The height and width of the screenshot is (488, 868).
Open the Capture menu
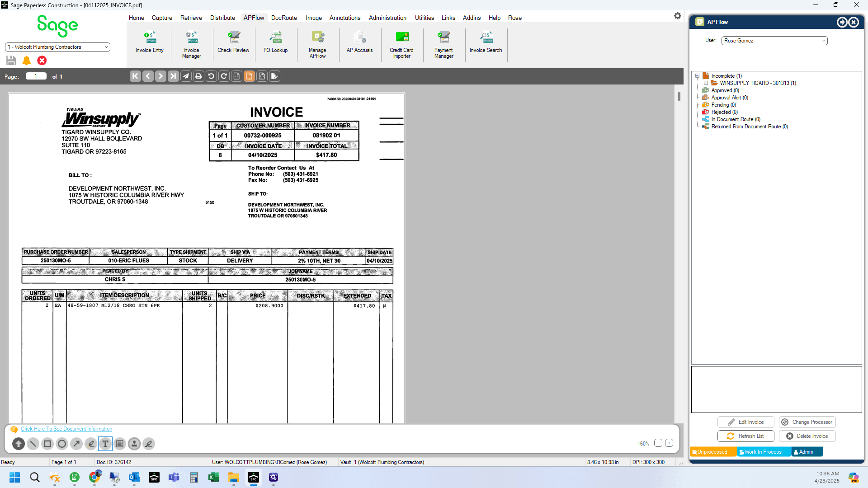[162, 18]
